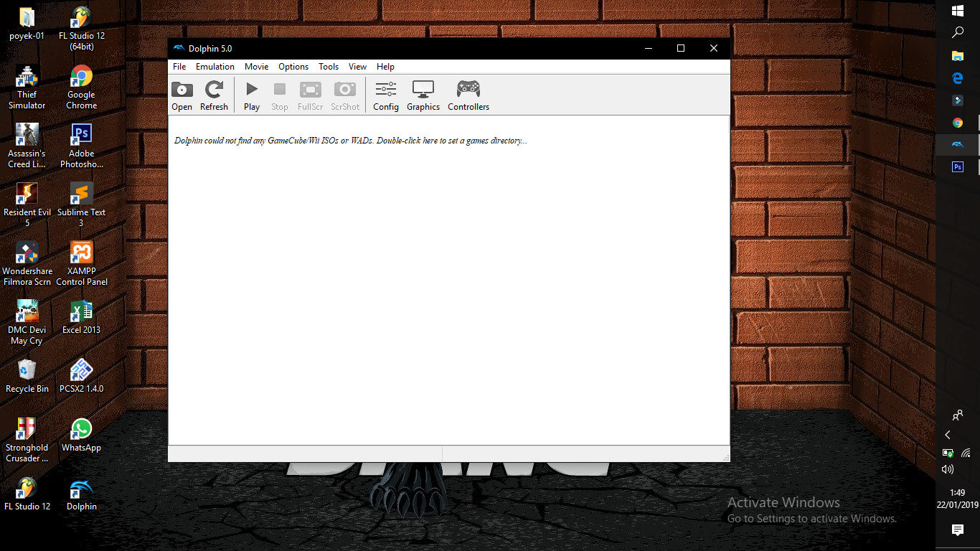Open the Help menu
Image resolution: width=980 pixels, height=551 pixels.
[385, 67]
